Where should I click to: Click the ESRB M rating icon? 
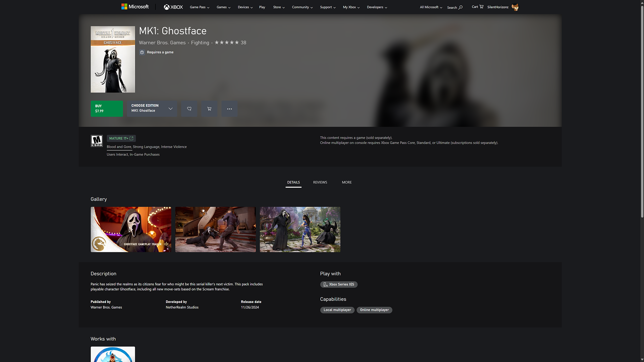click(97, 141)
